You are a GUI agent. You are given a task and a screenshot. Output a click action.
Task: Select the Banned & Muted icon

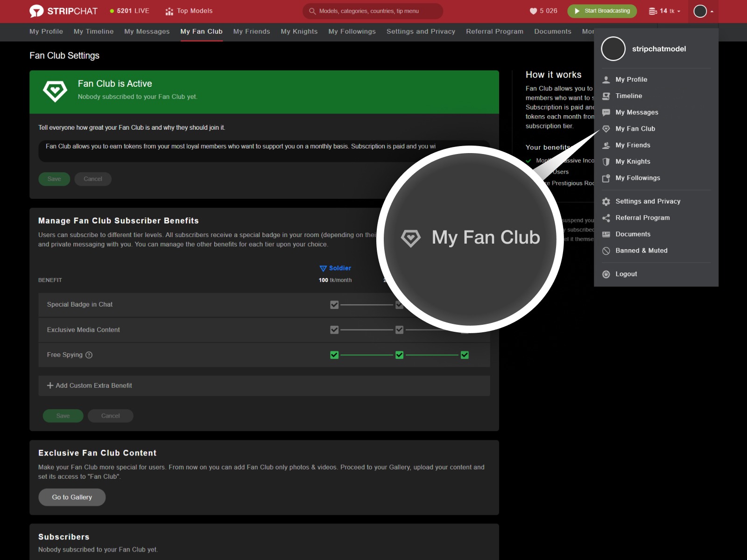click(606, 251)
